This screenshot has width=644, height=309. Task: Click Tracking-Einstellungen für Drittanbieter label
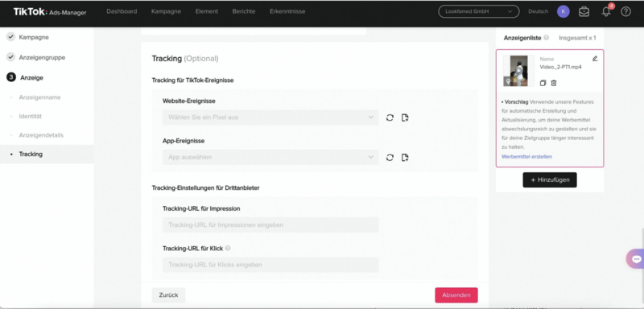(206, 188)
